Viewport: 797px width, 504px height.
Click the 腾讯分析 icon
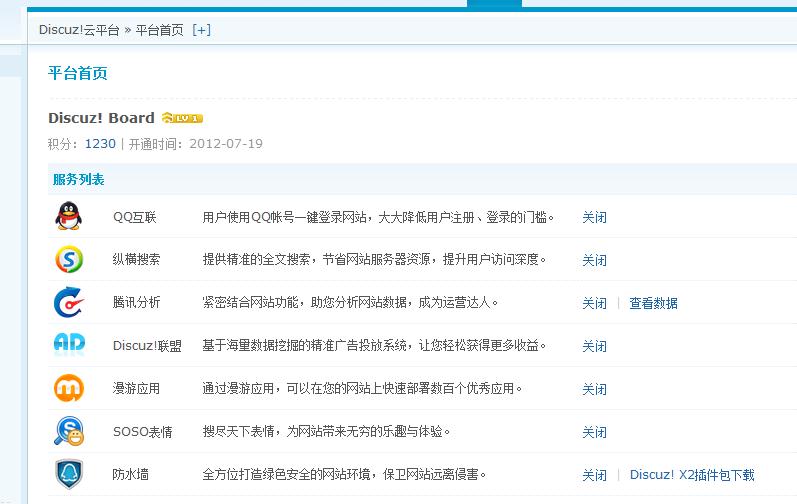69,302
